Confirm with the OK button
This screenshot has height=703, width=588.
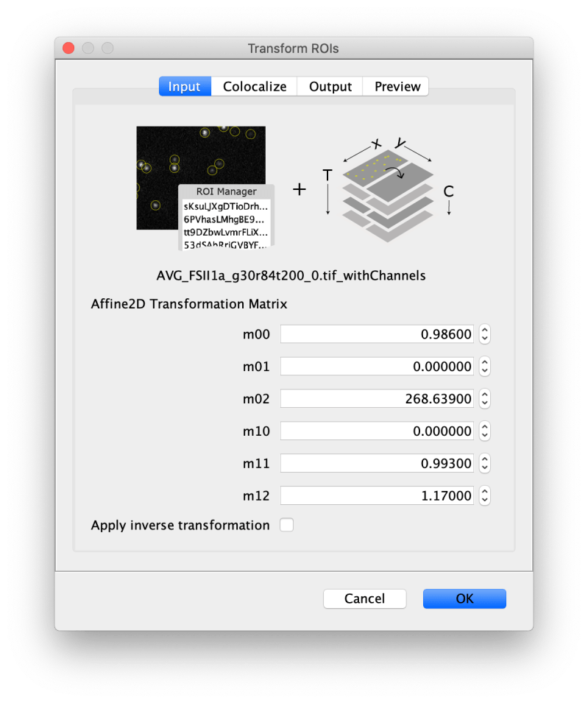click(x=464, y=598)
